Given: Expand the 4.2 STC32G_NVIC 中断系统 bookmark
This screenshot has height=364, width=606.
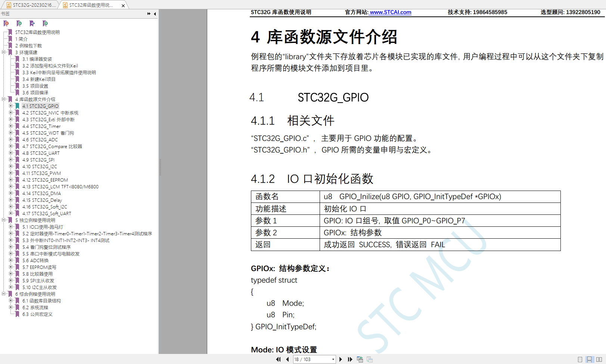Looking at the screenshot, I should click(10, 113).
